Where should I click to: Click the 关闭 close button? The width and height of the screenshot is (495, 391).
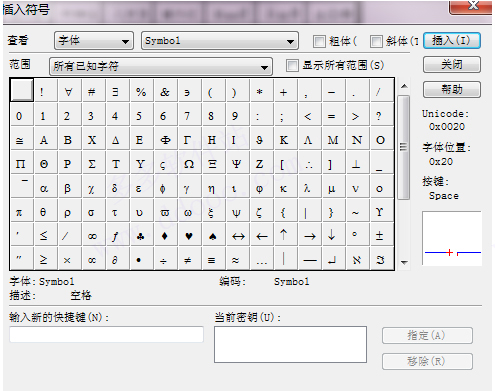[452, 65]
